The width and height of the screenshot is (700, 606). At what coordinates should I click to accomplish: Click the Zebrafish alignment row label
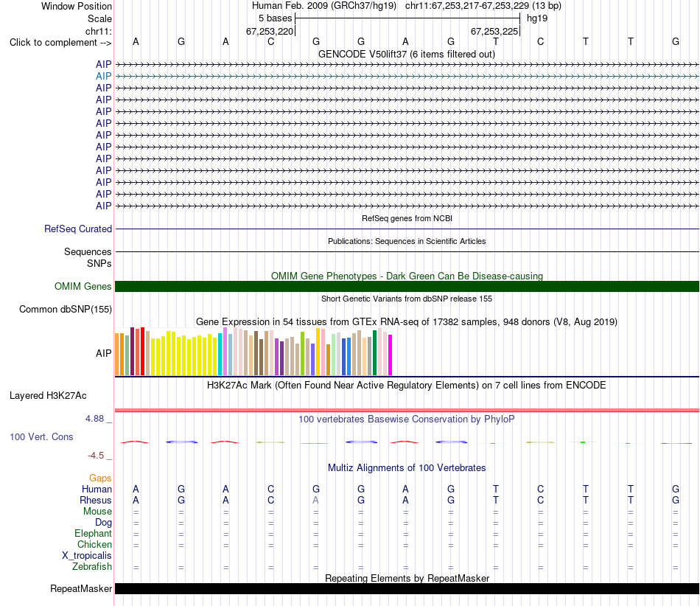92,567
